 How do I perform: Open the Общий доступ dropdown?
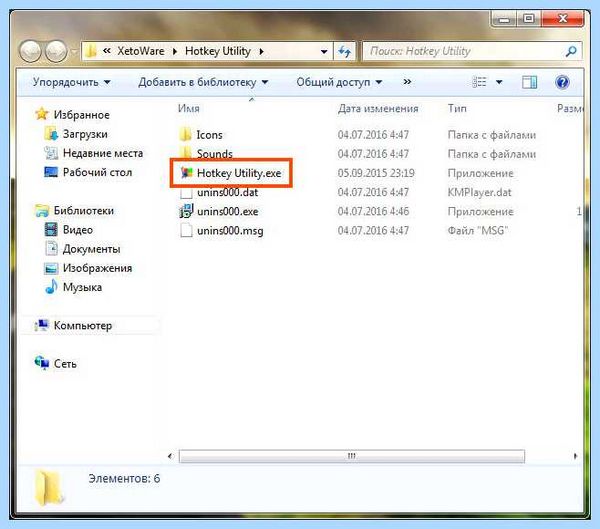click(339, 82)
